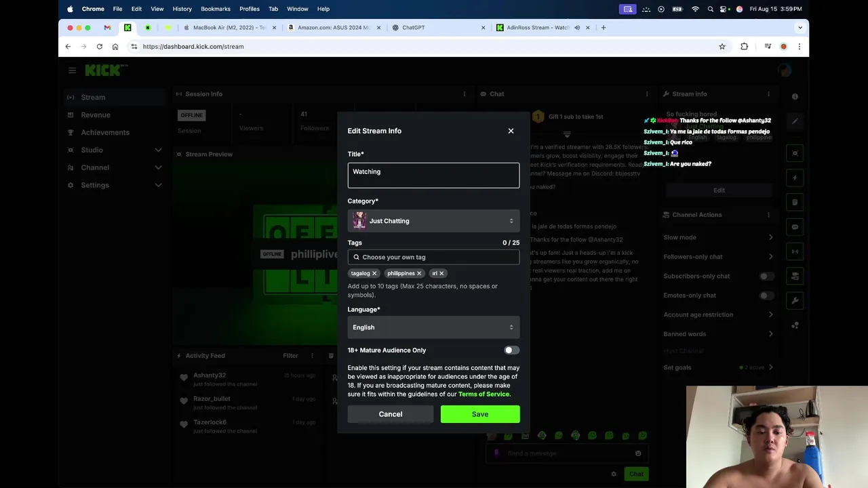Open Chrome extensions puzzle icon
The height and width of the screenshot is (488, 868).
coord(745,47)
